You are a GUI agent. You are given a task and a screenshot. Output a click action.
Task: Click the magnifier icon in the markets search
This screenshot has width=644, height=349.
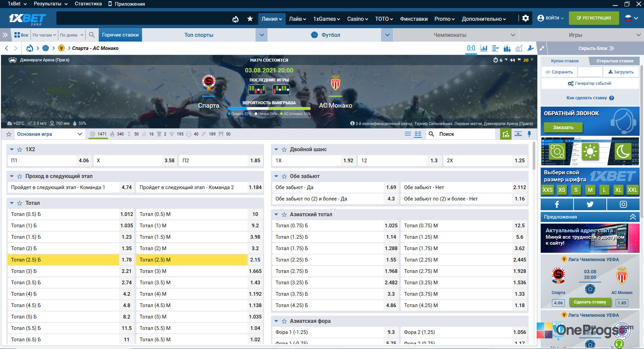(x=431, y=134)
